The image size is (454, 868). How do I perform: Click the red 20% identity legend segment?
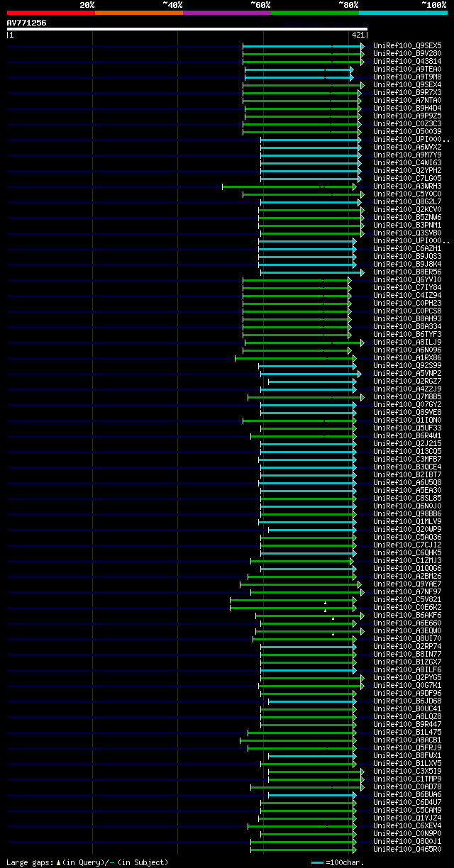[50, 13]
